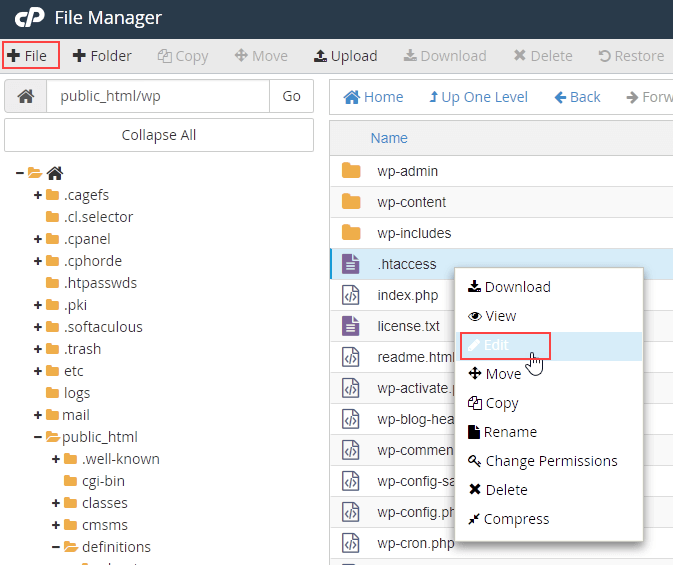Navigate Up One Level
The image size is (673, 565).
click(478, 97)
